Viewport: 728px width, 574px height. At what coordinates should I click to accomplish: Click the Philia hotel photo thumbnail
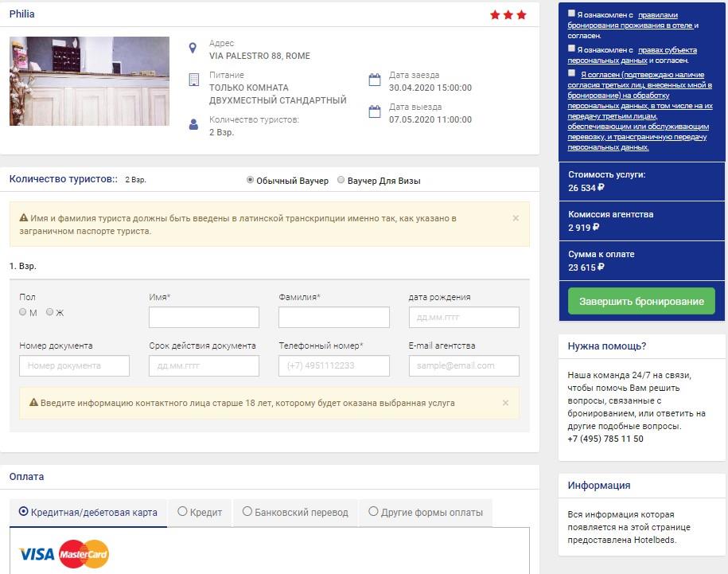pos(89,81)
